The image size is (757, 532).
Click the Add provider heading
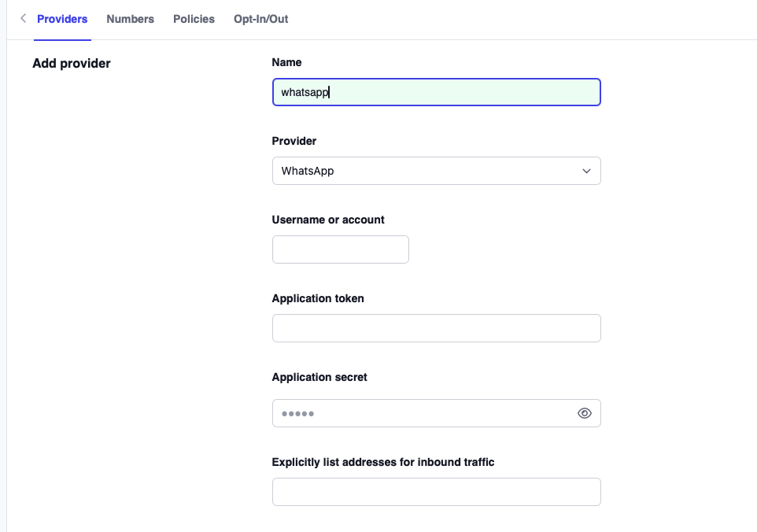click(x=72, y=63)
